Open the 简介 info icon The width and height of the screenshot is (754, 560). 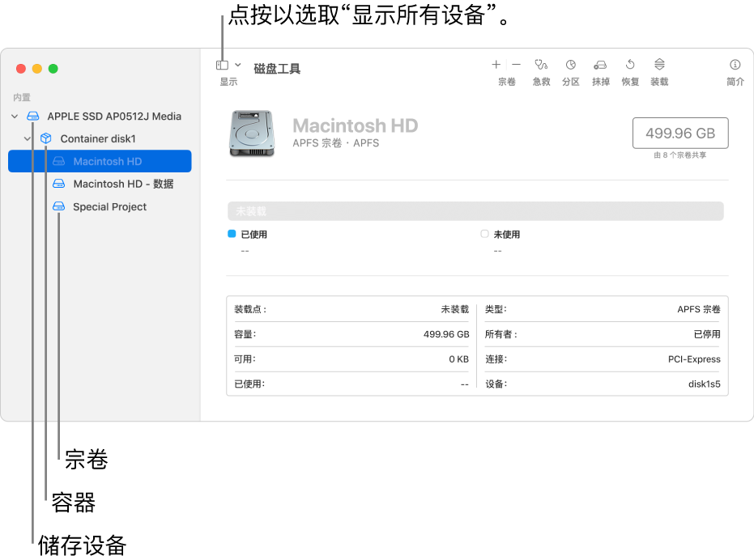click(735, 65)
